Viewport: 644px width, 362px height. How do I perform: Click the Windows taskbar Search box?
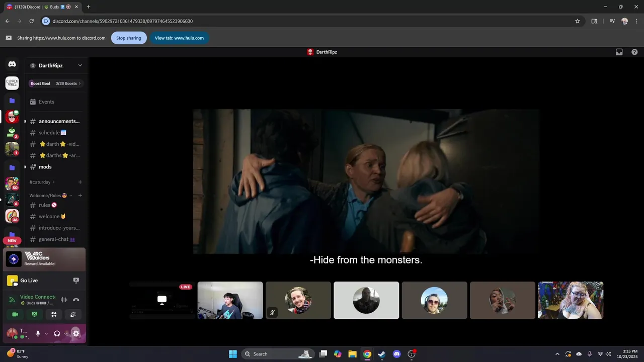278,354
